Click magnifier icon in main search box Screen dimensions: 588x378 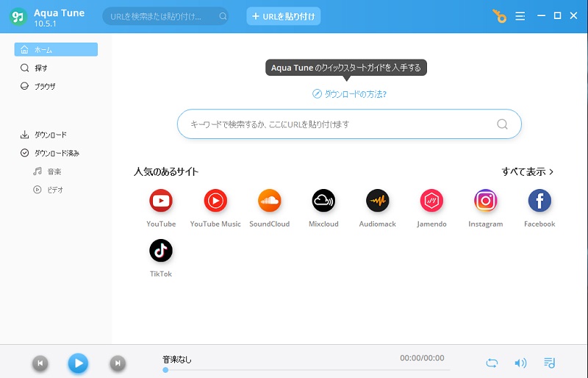[502, 124]
